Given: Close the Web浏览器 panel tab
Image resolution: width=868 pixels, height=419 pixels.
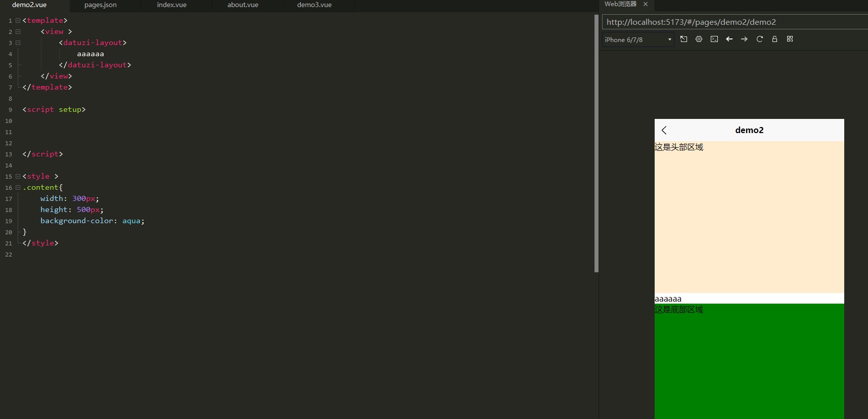Looking at the screenshot, I should tap(646, 4).
